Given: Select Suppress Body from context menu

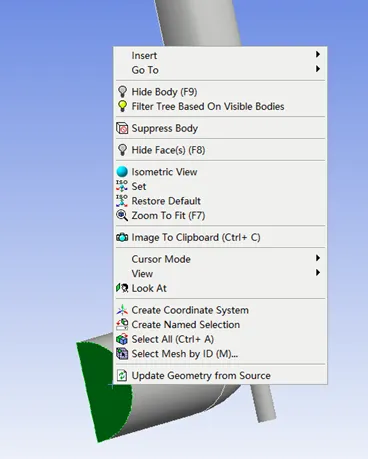Looking at the screenshot, I should click(221, 128).
